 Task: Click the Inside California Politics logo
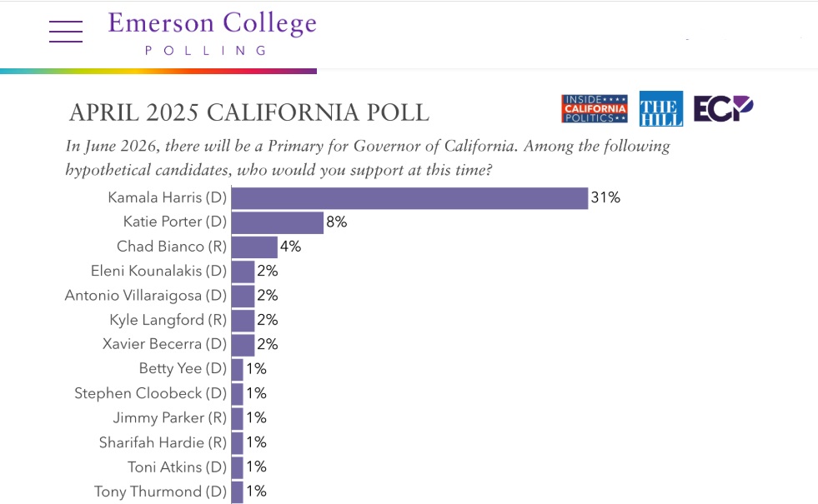pyautogui.click(x=595, y=108)
